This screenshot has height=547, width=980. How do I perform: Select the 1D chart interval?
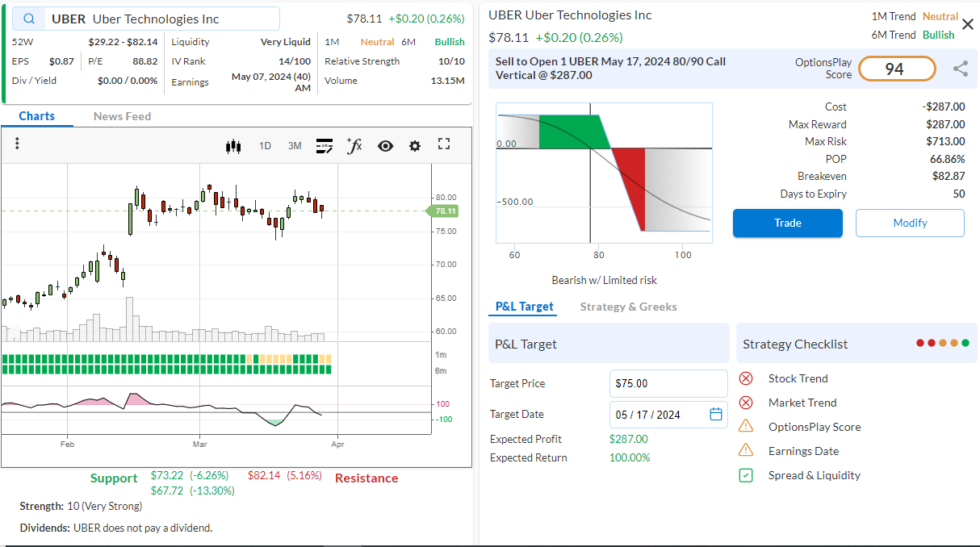tap(265, 146)
